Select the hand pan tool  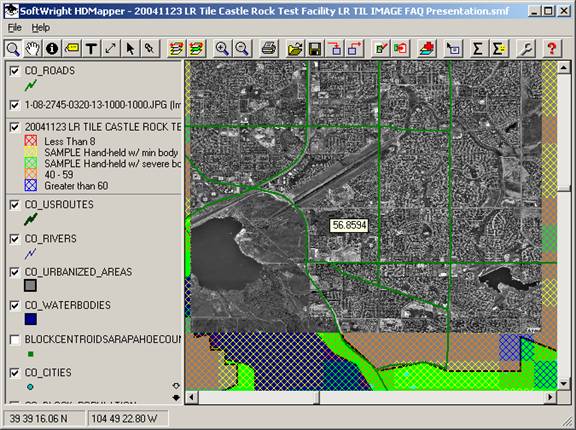[x=32, y=48]
